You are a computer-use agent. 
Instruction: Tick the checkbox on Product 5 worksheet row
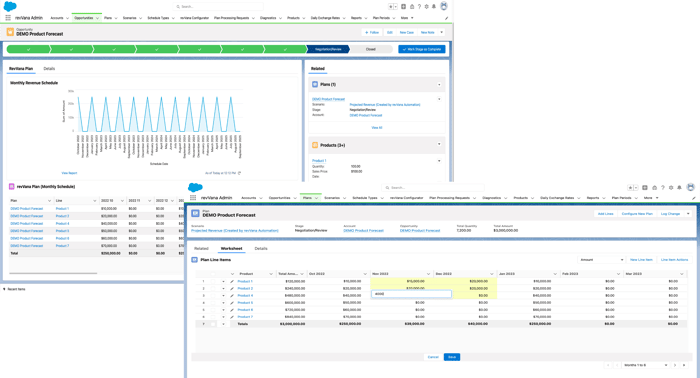click(213, 303)
